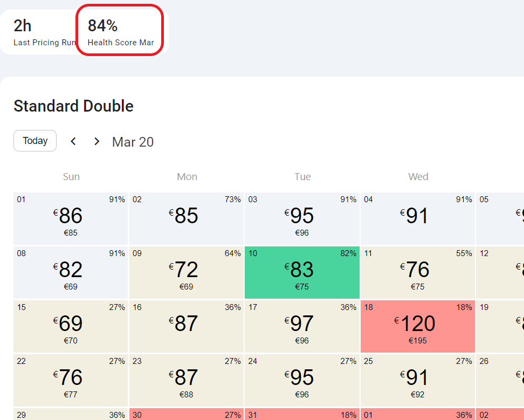Open March 25 cell priced €91

click(418, 380)
